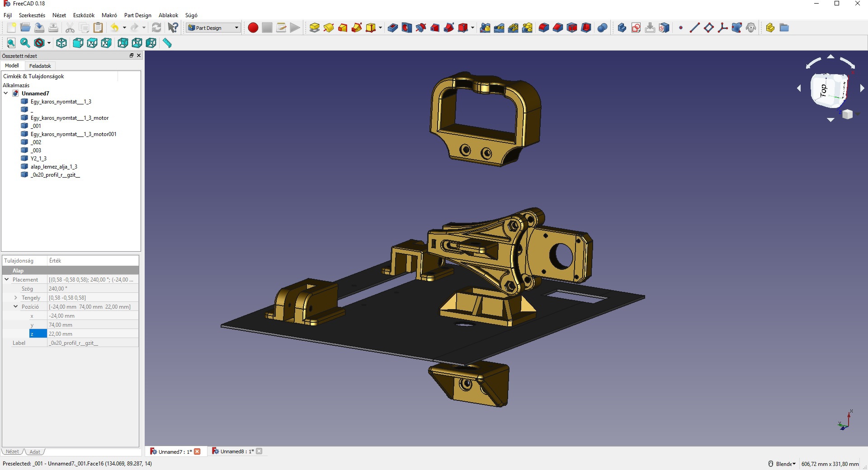The width and height of the screenshot is (868, 470).
Task: Click the Open file folder icon
Action: [x=25, y=28]
